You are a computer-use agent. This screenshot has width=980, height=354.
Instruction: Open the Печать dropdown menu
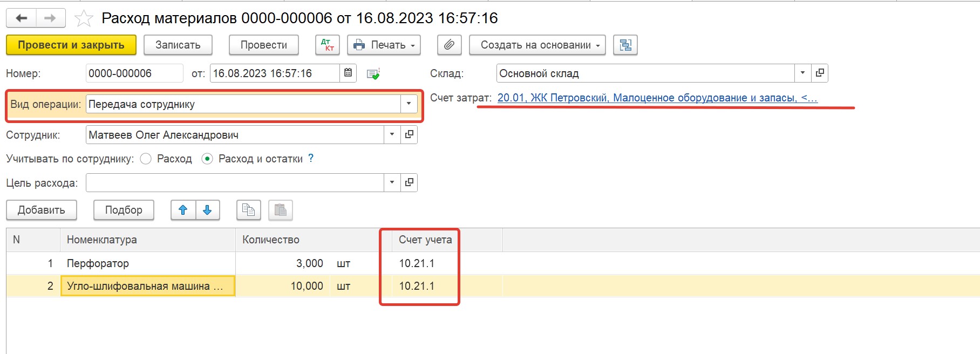tap(384, 45)
